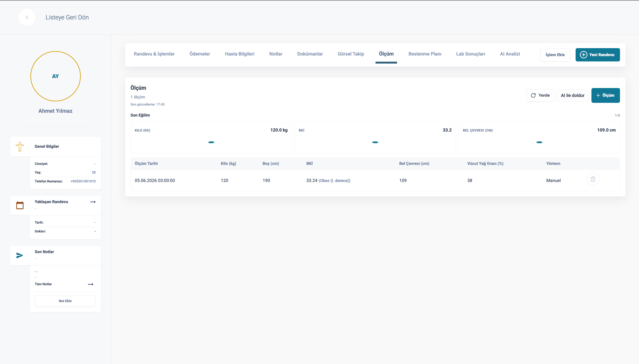Click Vücut Yağ Oranı (%) column header

click(x=485, y=163)
